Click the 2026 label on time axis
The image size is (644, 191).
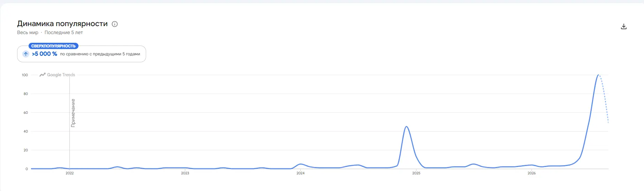(x=532, y=173)
